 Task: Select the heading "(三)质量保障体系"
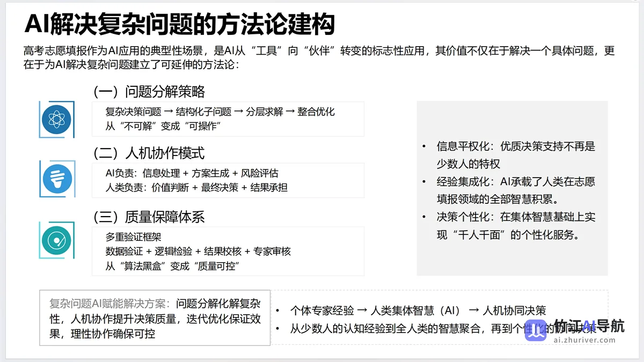pyautogui.click(x=149, y=217)
